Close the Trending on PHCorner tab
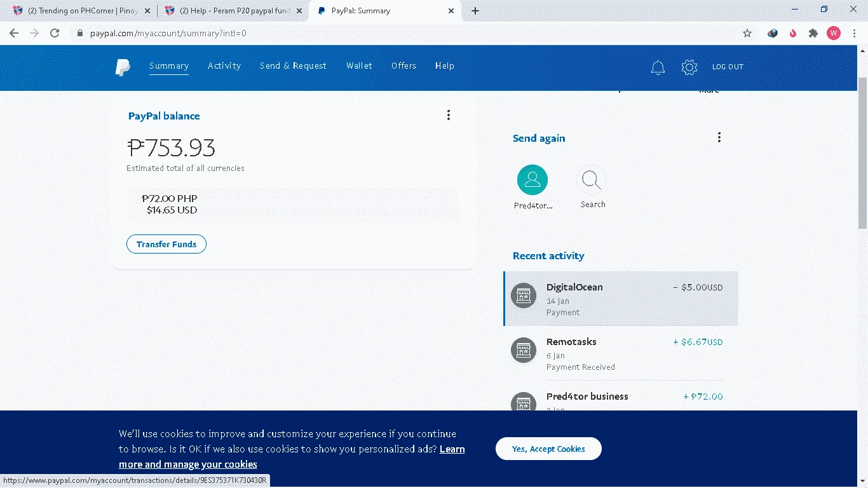Image resolution: width=868 pixels, height=488 pixels. [x=147, y=11]
